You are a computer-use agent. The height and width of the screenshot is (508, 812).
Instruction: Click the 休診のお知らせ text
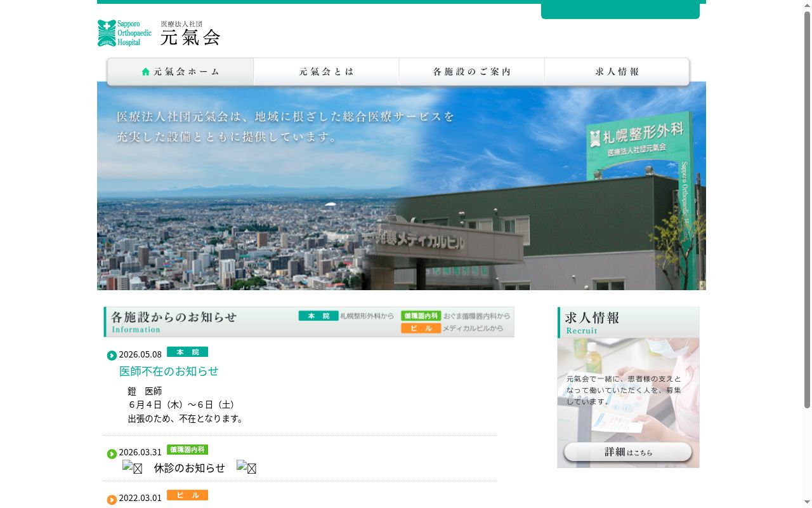pos(190,468)
